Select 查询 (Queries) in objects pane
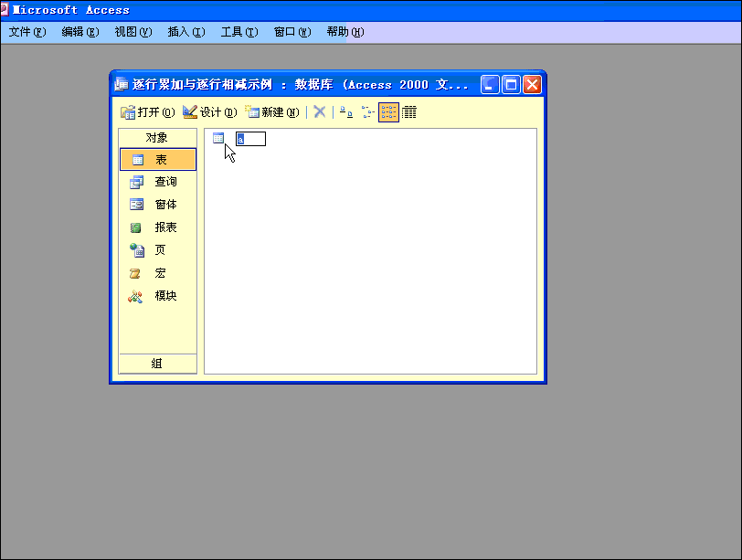 point(158,182)
